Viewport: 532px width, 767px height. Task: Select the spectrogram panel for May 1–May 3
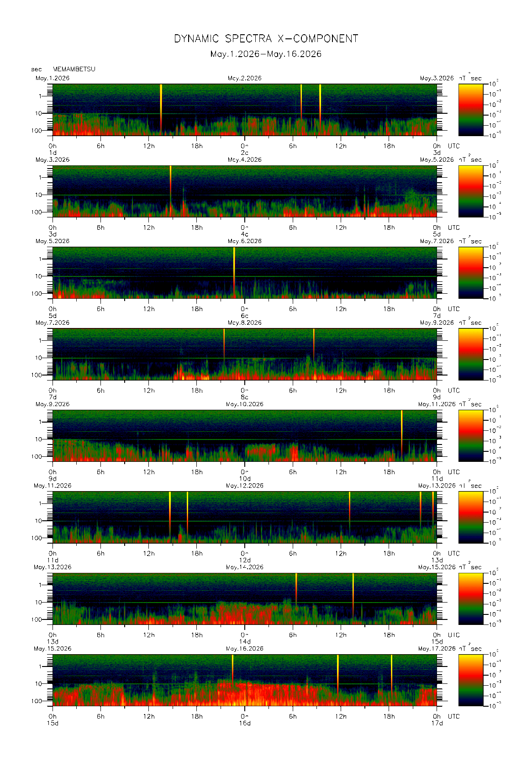(245, 110)
